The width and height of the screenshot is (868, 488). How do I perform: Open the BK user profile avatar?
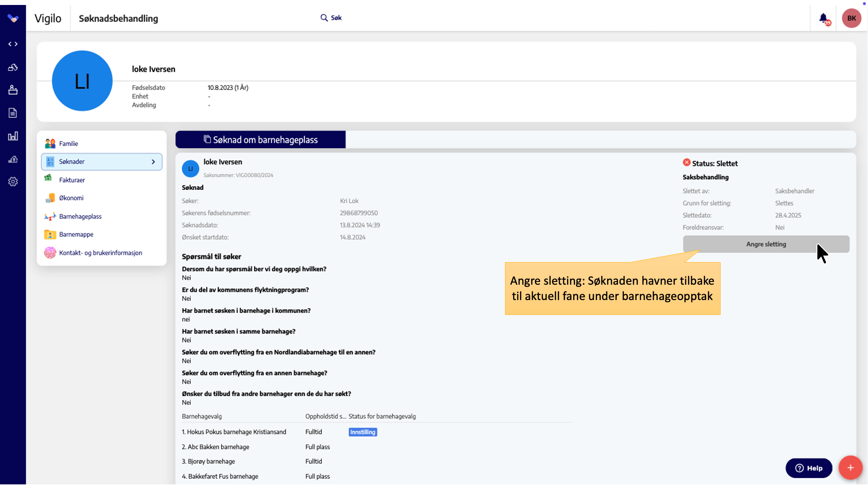pos(851,18)
